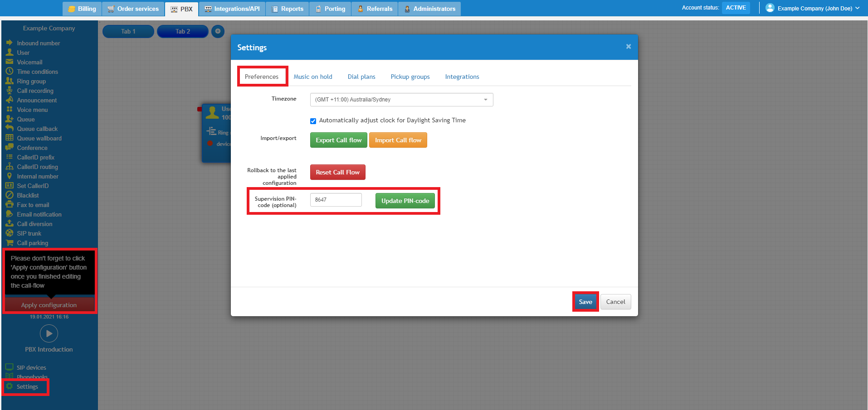Select the Call recording microphone icon

(x=9, y=91)
